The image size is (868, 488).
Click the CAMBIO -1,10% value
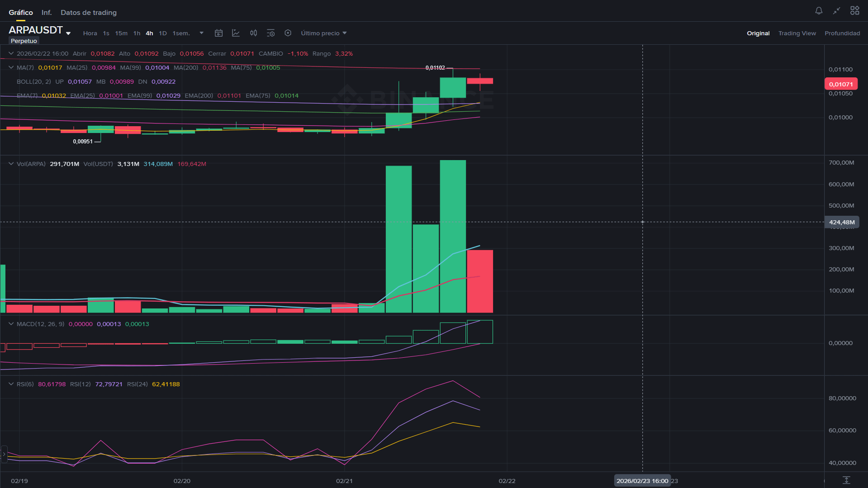click(x=298, y=53)
